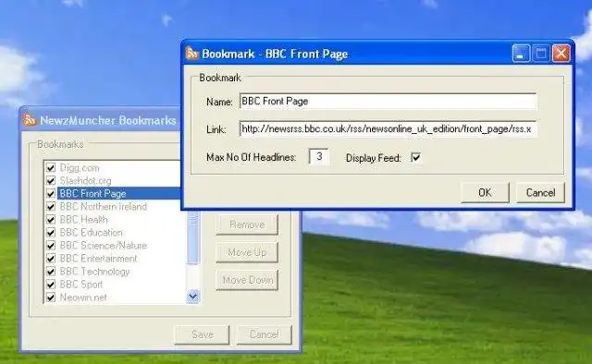The height and width of the screenshot is (364, 592).
Task: Select BBC Technology in the bookmarks list
Action: click(x=94, y=272)
